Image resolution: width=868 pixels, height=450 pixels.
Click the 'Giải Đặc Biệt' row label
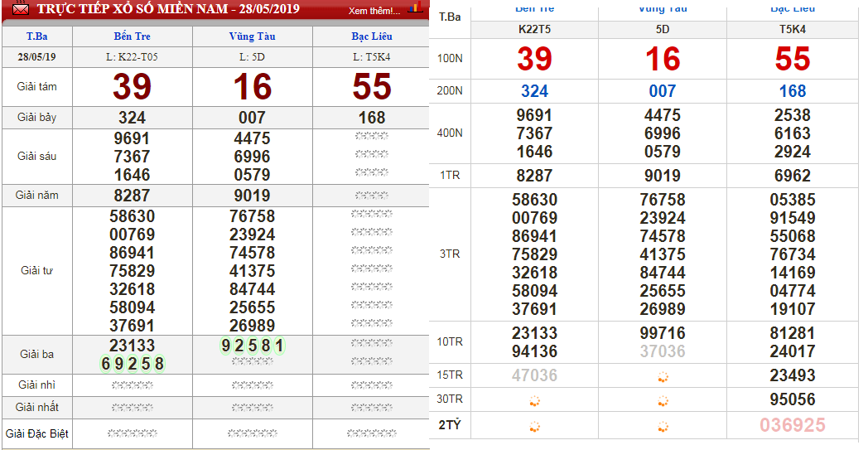[36, 433]
